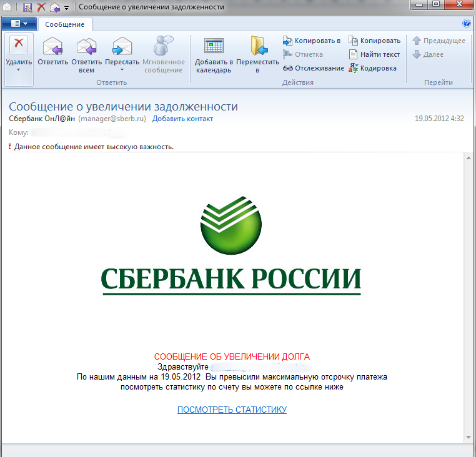The height and width of the screenshot is (457, 476).
Task: Click the mail envelope icon in the title bar
Action: click(x=7, y=7)
